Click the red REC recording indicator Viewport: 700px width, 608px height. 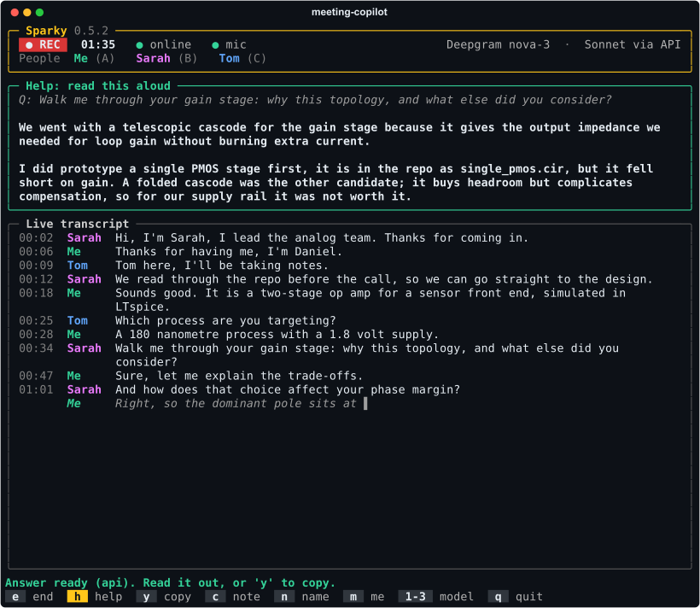43,44
